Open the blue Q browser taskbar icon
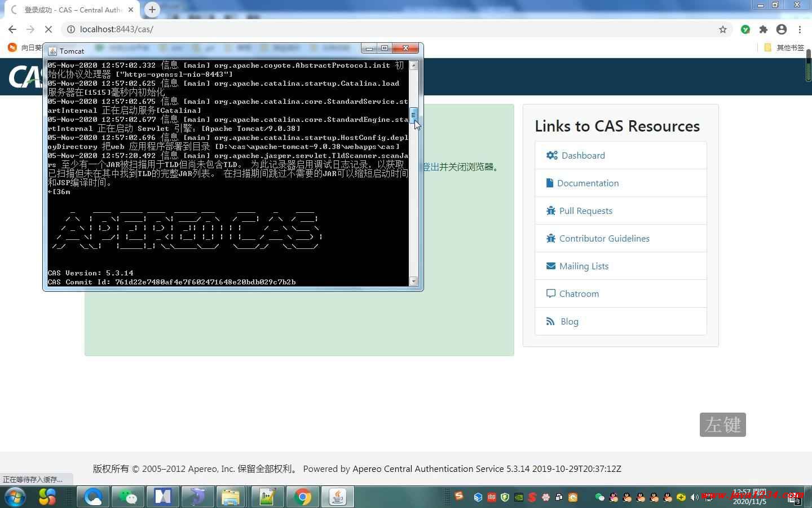 93,497
